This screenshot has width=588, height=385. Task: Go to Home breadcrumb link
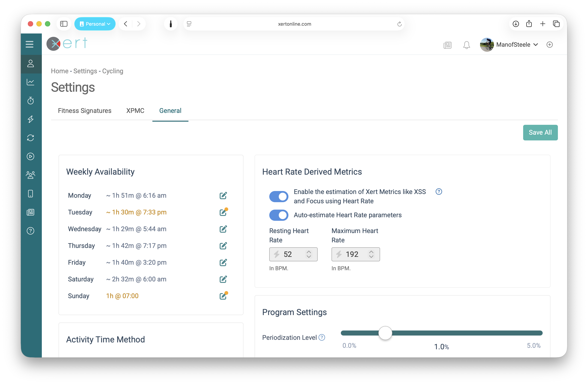click(x=59, y=71)
